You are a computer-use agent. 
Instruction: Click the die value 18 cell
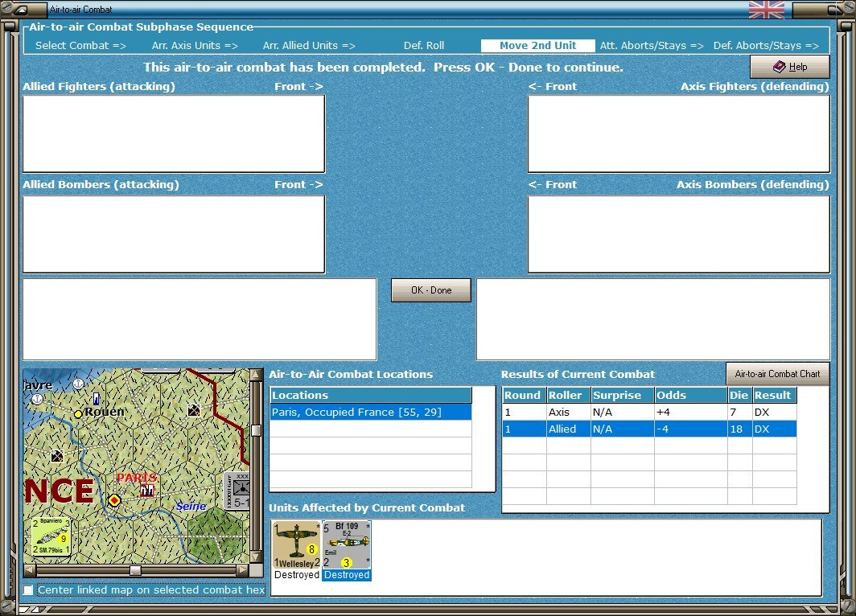[739, 429]
